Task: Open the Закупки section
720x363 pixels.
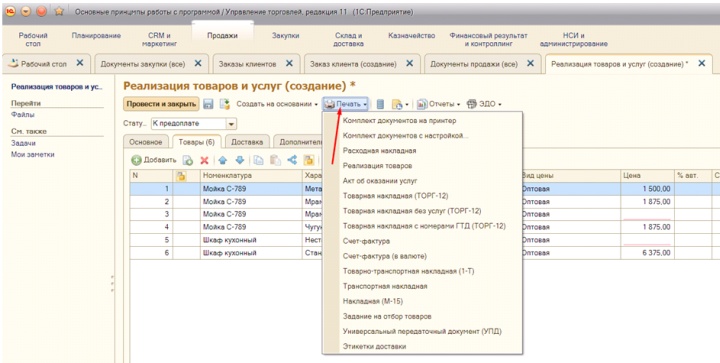Action: click(x=285, y=35)
